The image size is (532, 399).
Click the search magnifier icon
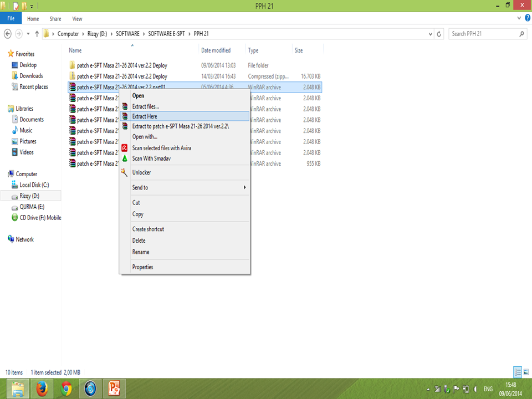tap(521, 34)
